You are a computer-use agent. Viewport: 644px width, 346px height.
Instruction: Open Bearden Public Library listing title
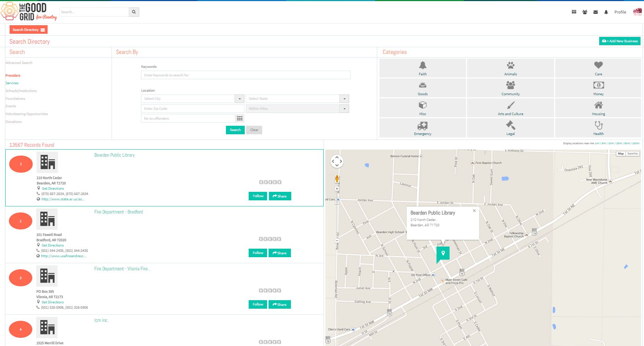114,155
